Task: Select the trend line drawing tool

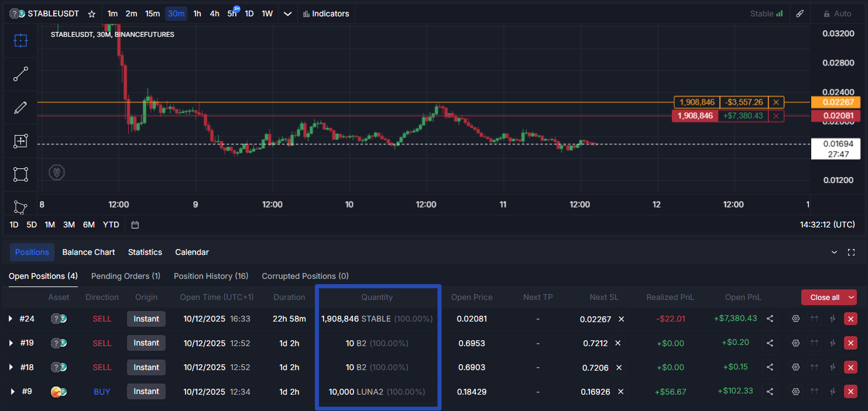Action: pyautogui.click(x=20, y=74)
